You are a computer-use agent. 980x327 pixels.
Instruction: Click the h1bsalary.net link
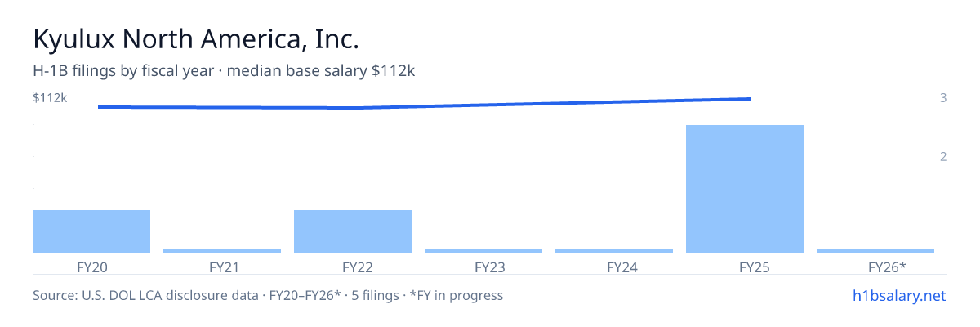pyautogui.click(x=898, y=295)
